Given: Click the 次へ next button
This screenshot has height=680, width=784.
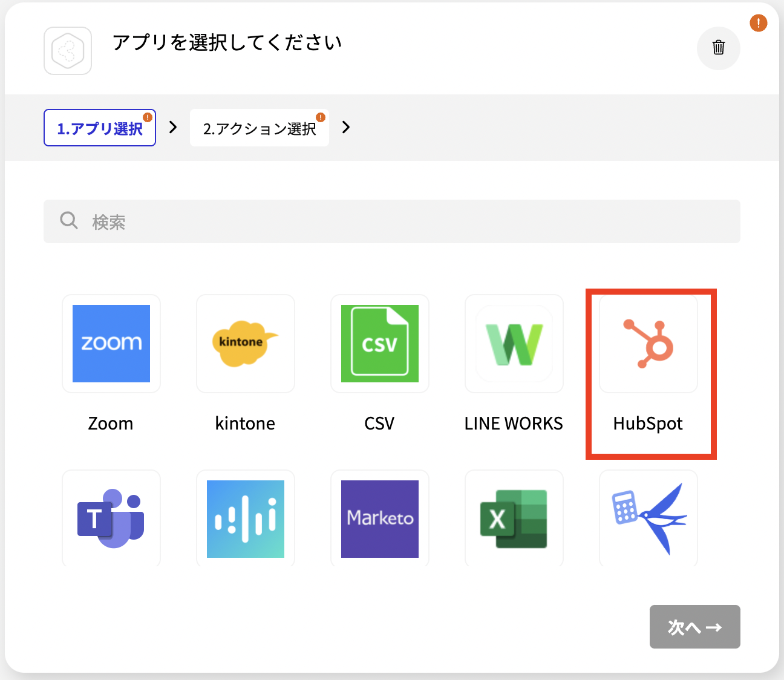Looking at the screenshot, I should pos(695,627).
